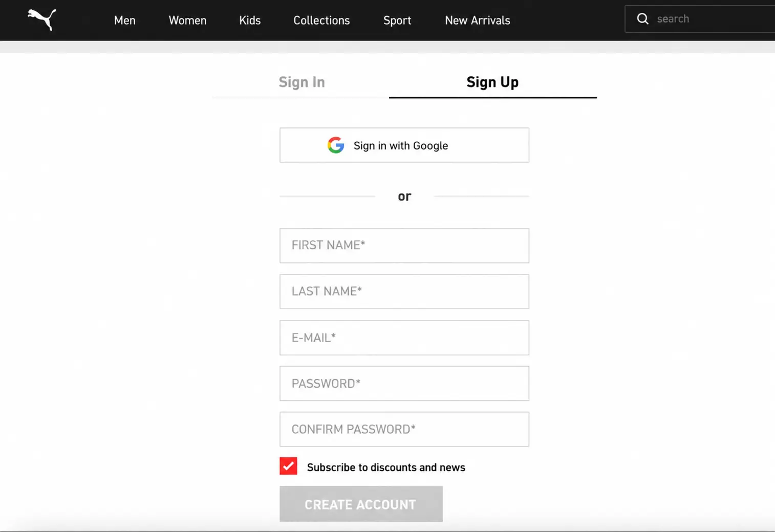Click the Google logo icon
The image size is (775, 532).
(336, 145)
